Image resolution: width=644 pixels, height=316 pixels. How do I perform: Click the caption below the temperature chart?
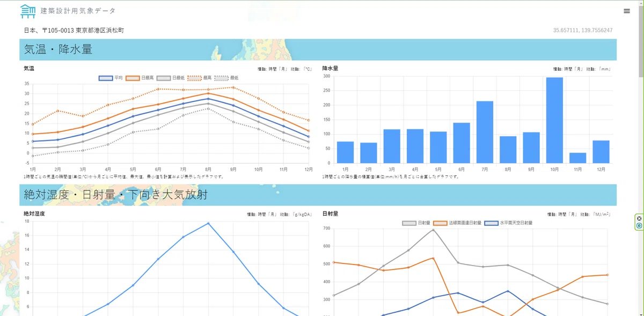[123, 176]
